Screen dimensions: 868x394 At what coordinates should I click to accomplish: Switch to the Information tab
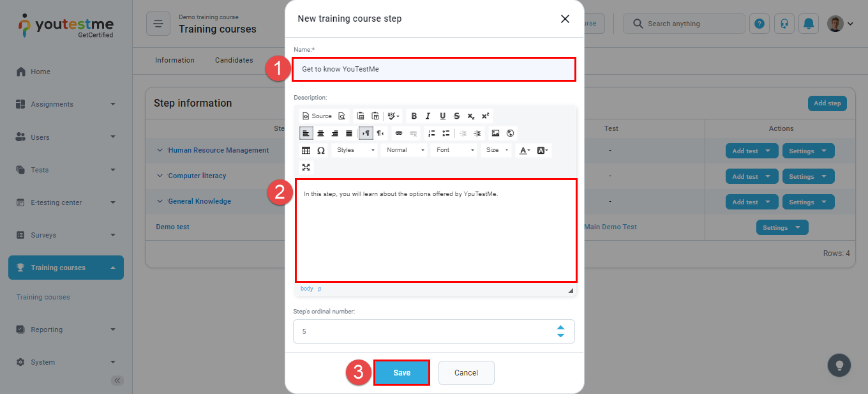click(175, 60)
